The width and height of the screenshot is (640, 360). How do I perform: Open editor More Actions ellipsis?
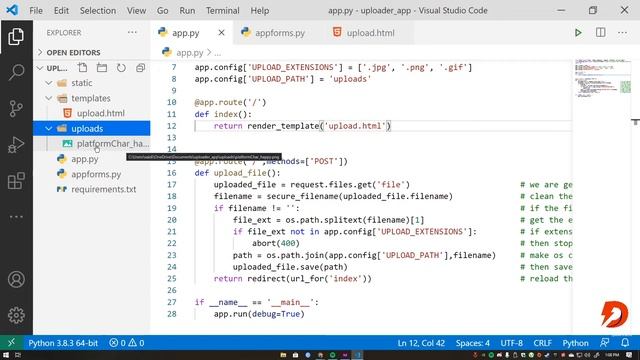pyautogui.click(x=622, y=33)
